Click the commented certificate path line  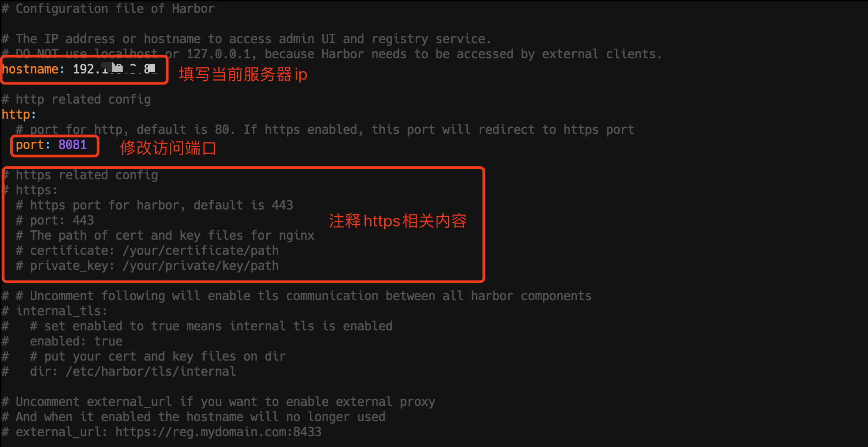coord(147,251)
